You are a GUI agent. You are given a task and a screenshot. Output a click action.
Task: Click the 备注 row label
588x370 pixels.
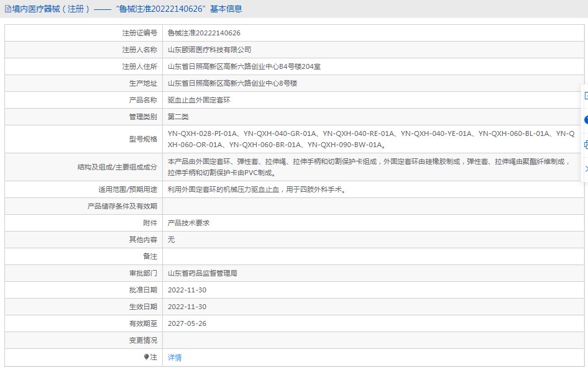[x=150, y=256]
